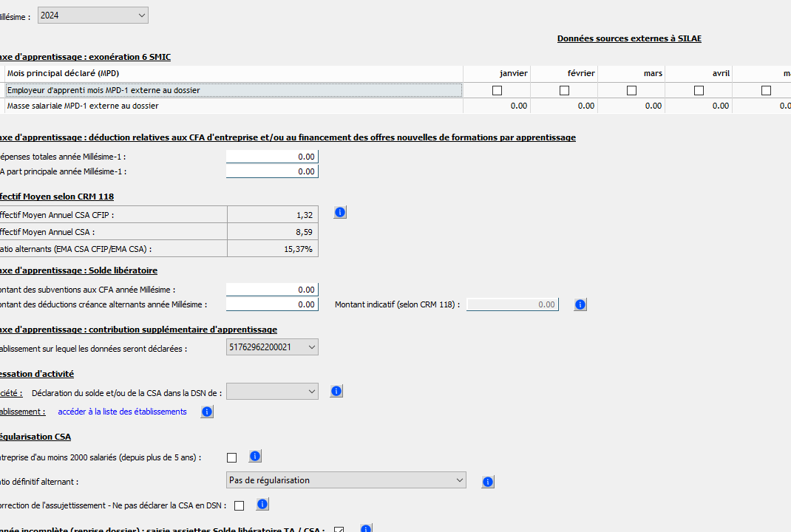Open the Millésime 2024 dropdown
This screenshot has height=532, width=791.
coord(93,16)
